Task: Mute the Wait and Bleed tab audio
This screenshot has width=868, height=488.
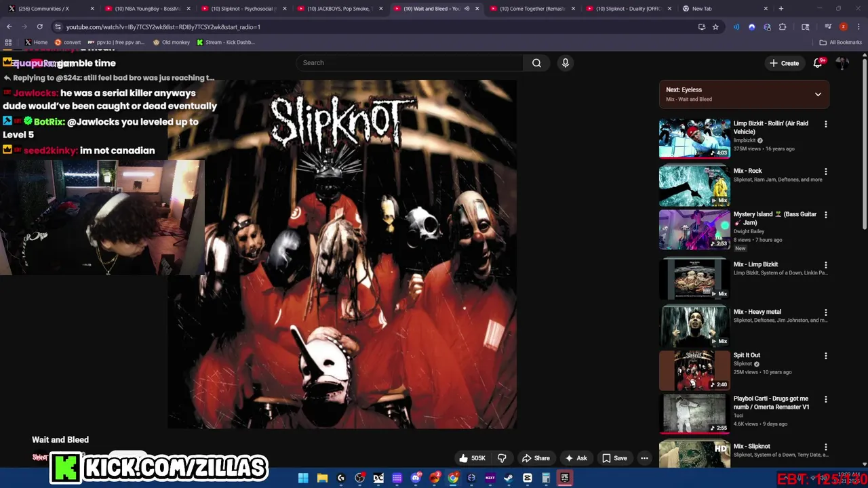Action: (467, 9)
